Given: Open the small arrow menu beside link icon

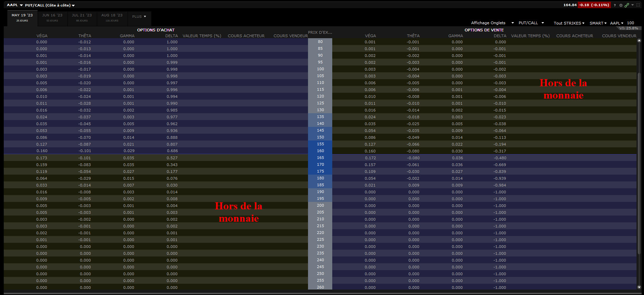Looking at the screenshot, I should pyautogui.click(x=632, y=5).
